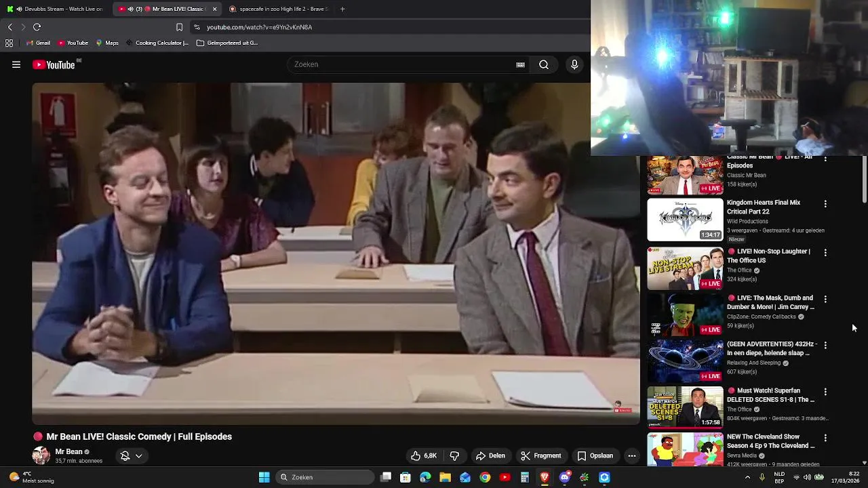The width and height of the screenshot is (868, 488).
Task: Click the Fragment clip button
Action: click(540, 455)
